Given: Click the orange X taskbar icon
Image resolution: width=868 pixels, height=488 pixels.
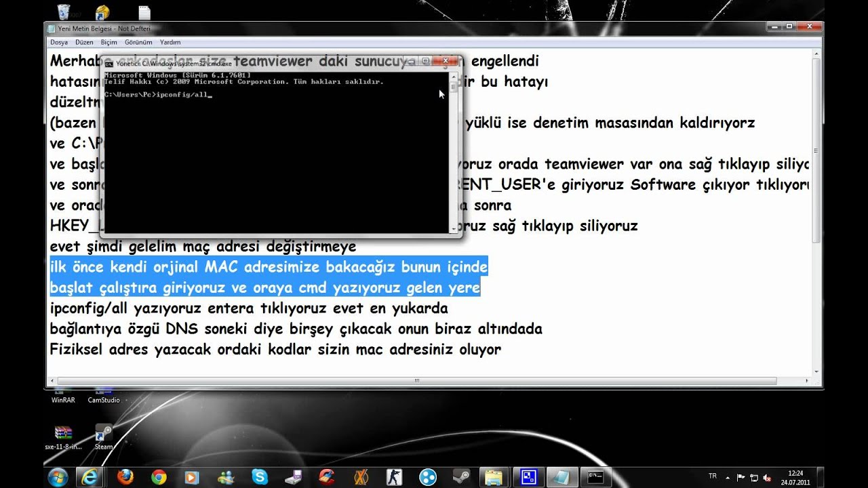Looking at the screenshot, I should click(361, 477).
